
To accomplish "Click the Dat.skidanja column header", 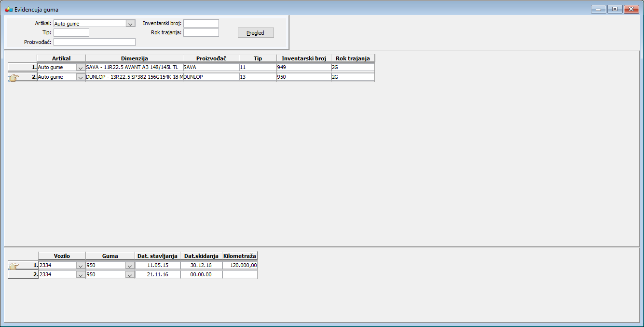I will point(202,256).
